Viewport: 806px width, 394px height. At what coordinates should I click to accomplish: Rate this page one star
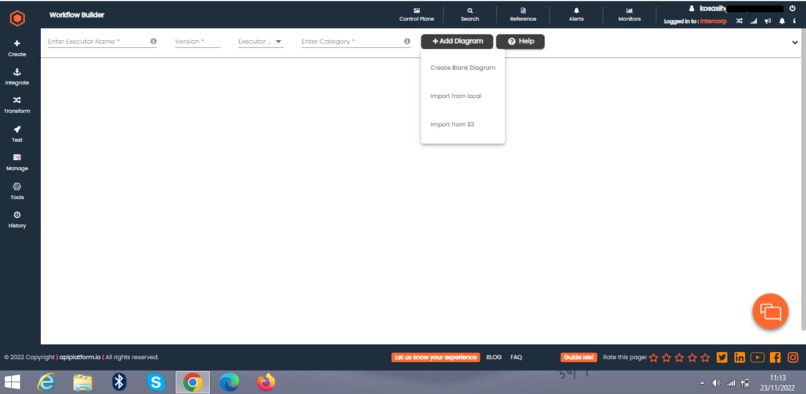pos(653,357)
